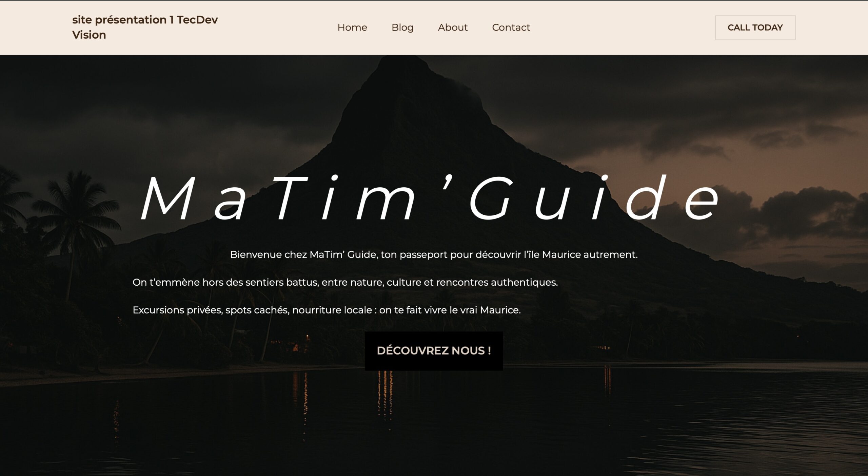Click the Excursions privées text line
The image size is (868, 476).
click(x=326, y=310)
